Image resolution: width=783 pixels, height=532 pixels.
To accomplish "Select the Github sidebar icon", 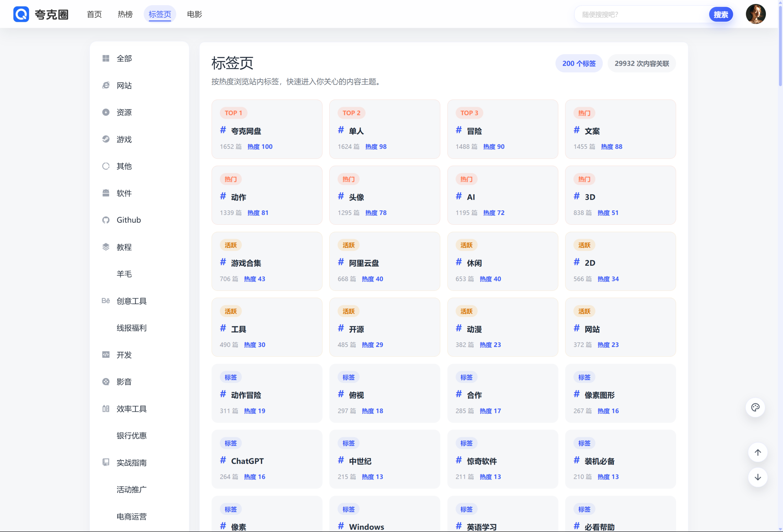I will pos(106,220).
